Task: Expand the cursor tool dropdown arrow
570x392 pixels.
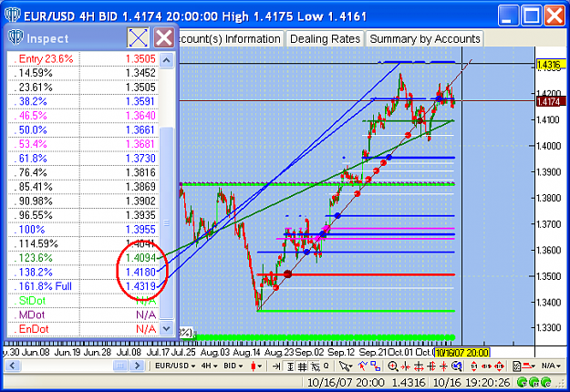Action: click(x=351, y=366)
